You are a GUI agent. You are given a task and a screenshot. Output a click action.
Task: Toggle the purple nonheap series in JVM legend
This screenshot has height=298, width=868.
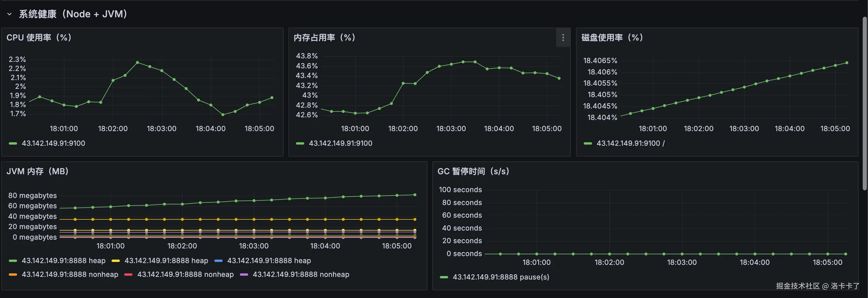click(x=301, y=275)
